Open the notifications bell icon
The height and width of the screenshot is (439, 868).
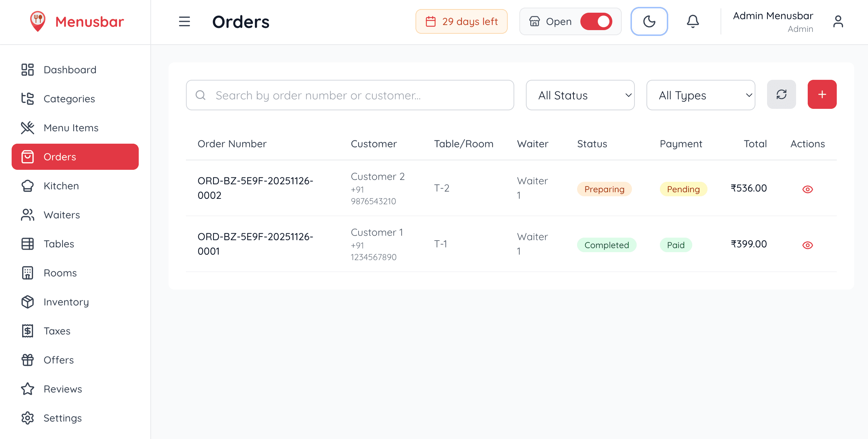click(x=693, y=21)
